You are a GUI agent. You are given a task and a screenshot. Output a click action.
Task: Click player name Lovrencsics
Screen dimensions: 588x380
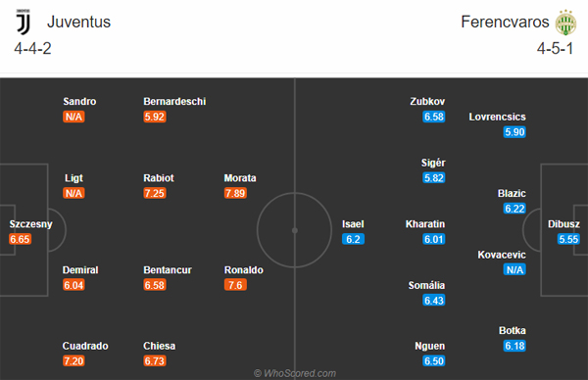497,117
